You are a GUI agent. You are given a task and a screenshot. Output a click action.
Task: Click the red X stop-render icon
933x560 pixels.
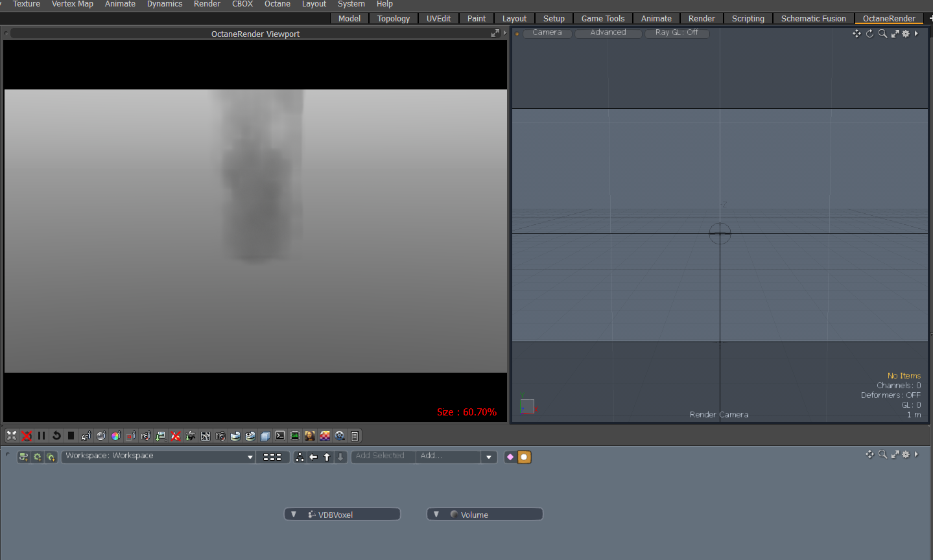point(27,436)
